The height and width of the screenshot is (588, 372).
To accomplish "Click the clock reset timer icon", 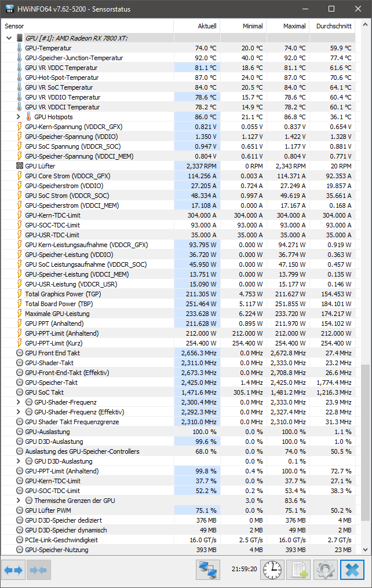I will [272, 570].
